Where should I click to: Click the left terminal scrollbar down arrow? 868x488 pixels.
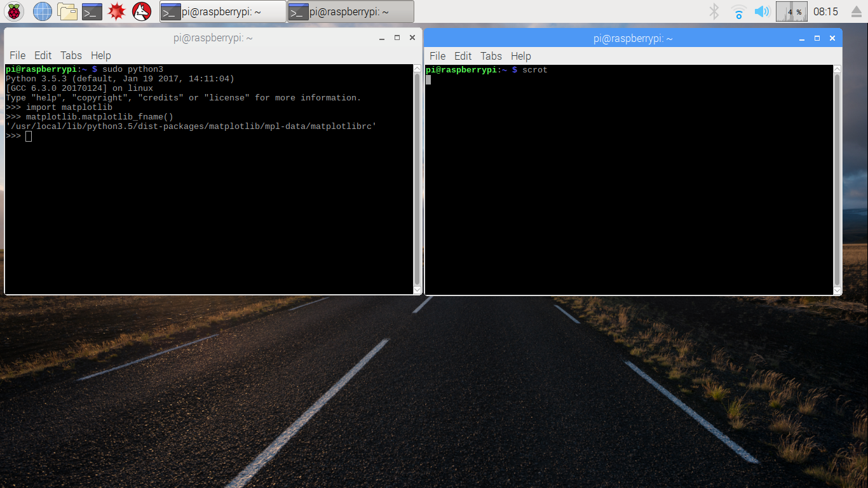click(x=417, y=290)
